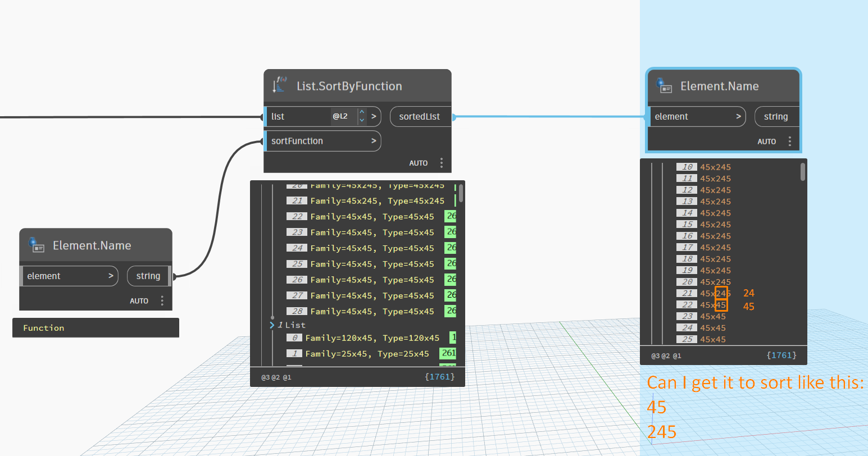Click the chevron on the sortFunction input
This screenshot has width=868, height=456.
coord(374,141)
